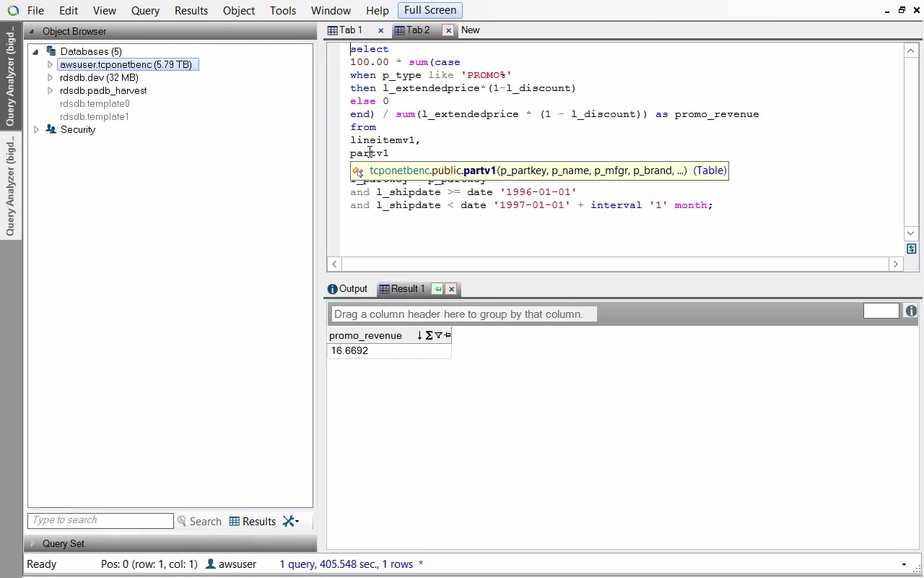Click the info icon in the results grid

tap(911, 311)
